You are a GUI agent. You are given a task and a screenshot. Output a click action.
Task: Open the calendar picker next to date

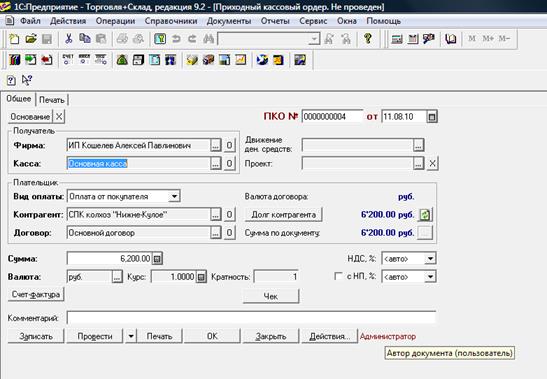pos(432,117)
